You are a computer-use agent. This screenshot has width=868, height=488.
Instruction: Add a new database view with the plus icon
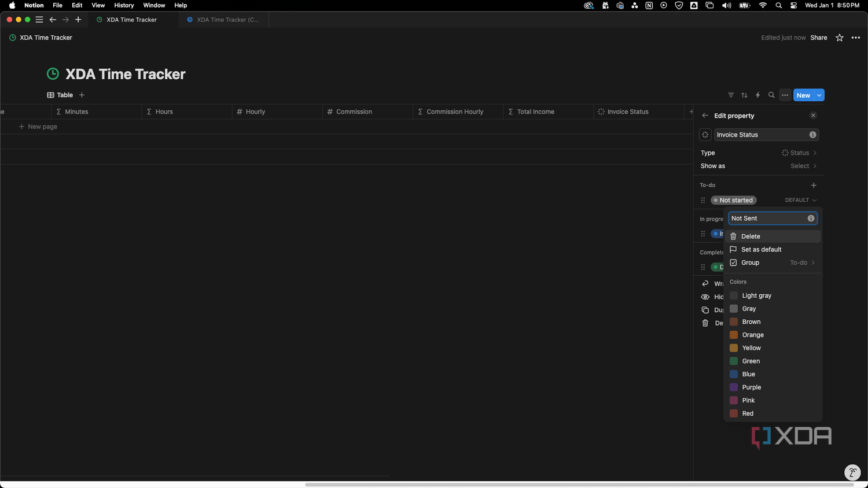pos(82,95)
